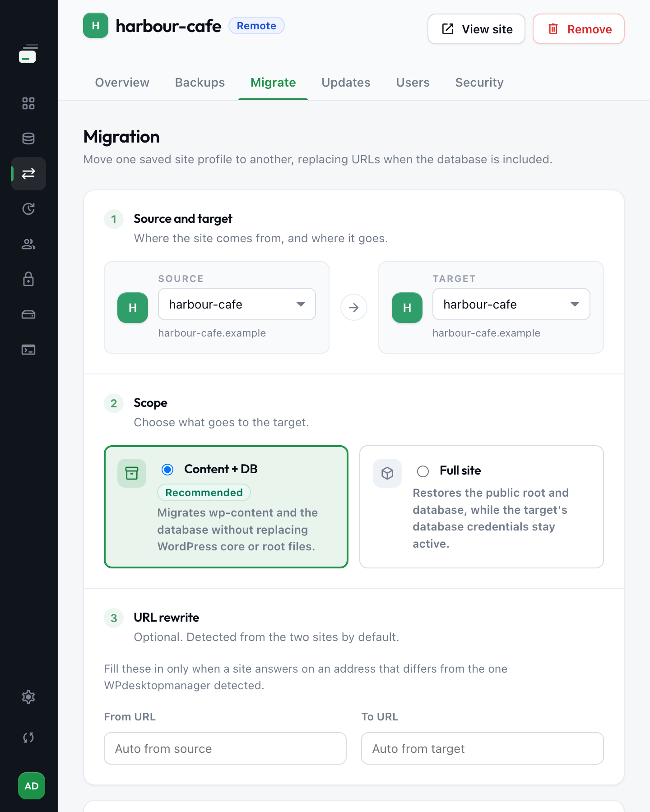Image resolution: width=650 pixels, height=812 pixels.
Task: Focus the To URL input field
Action: pos(483,748)
